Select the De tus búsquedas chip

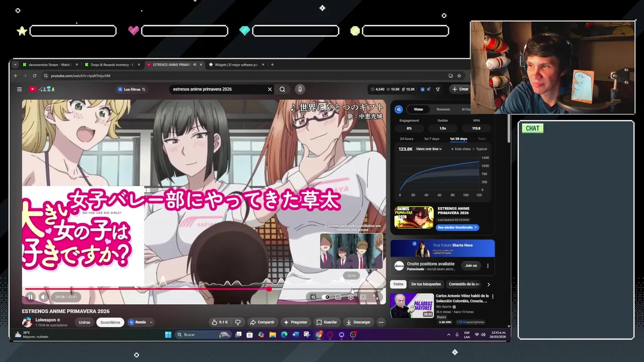pyautogui.click(x=426, y=285)
